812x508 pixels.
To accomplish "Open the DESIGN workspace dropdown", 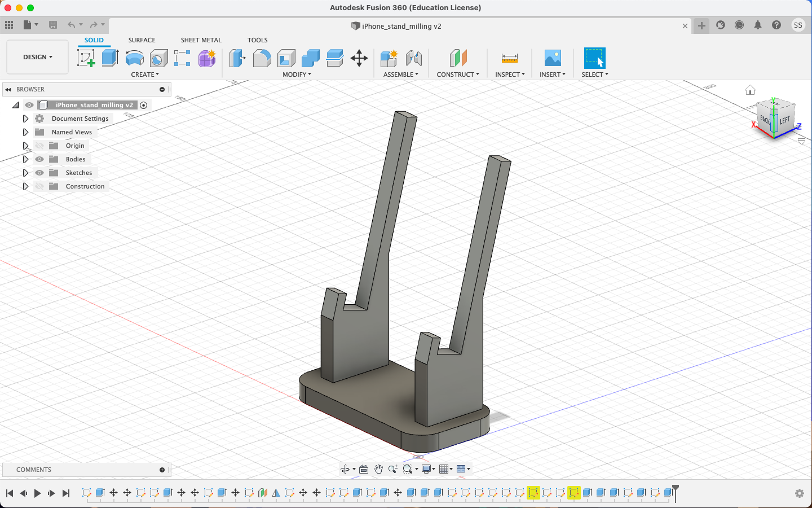I will click(x=37, y=57).
